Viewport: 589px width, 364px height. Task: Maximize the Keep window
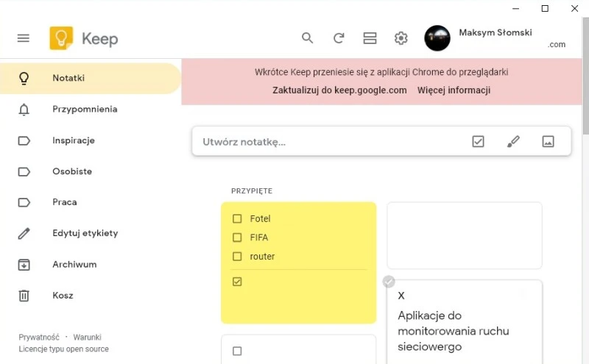[x=545, y=8]
